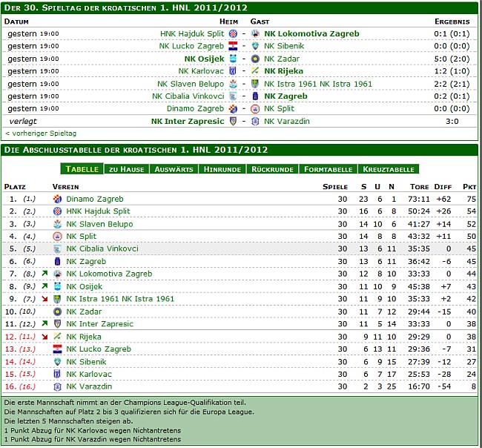Click the NK Lokomotiva Zagreb crest in table row 7
Viewport: 482px width, 448px height.
57,274
